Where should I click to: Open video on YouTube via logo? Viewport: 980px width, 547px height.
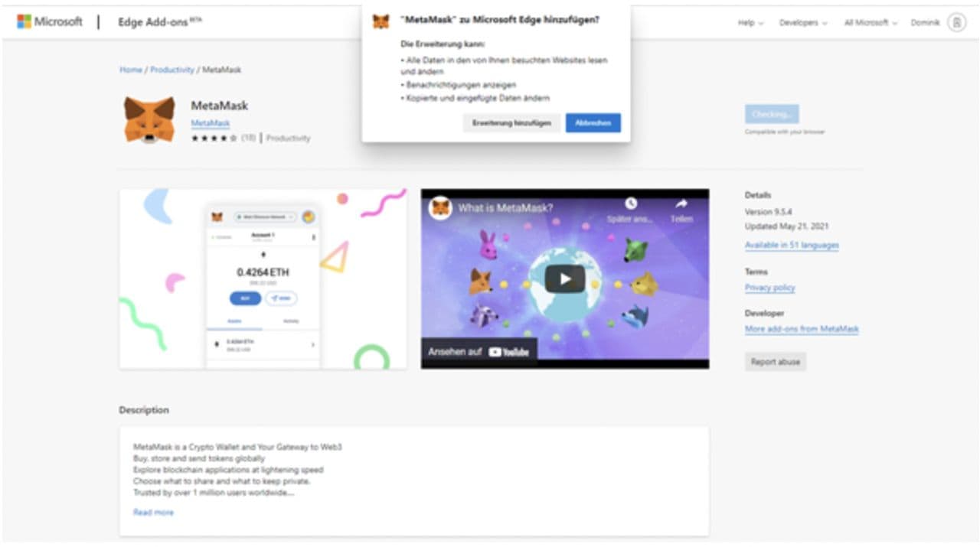pyautogui.click(x=509, y=352)
